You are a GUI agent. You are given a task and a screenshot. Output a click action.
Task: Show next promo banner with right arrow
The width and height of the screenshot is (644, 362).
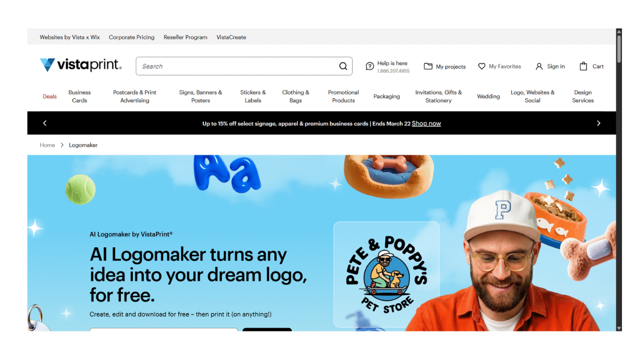point(598,123)
